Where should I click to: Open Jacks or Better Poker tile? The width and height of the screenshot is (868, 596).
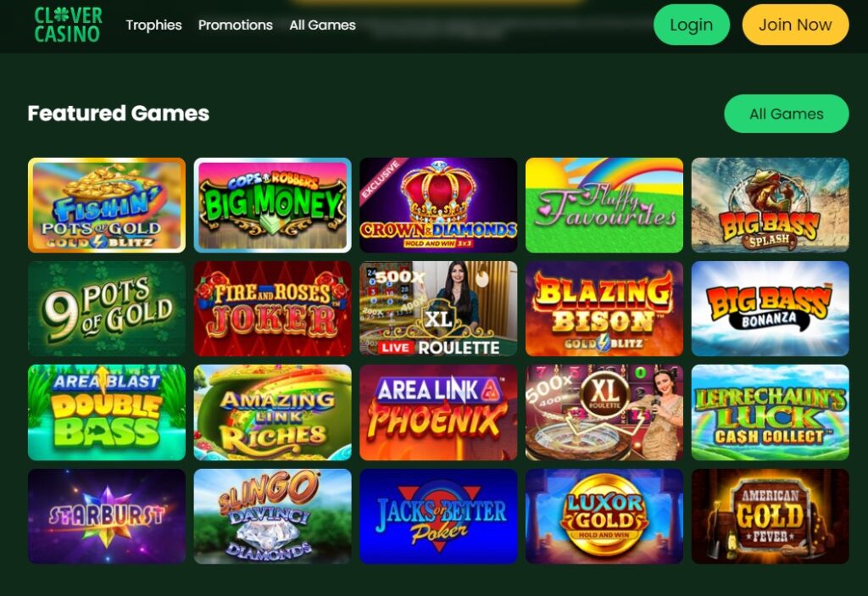(438, 516)
